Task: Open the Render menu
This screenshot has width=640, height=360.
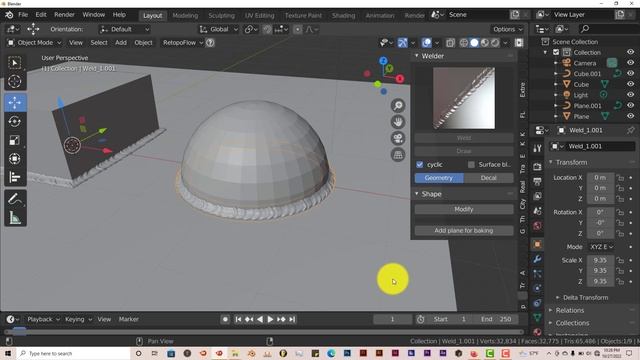Action: pos(64,15)
